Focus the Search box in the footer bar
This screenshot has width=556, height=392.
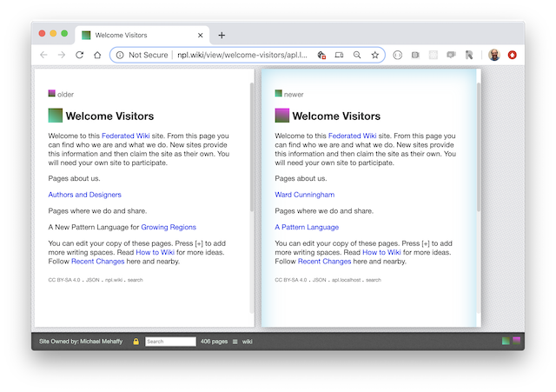point(170,342)
